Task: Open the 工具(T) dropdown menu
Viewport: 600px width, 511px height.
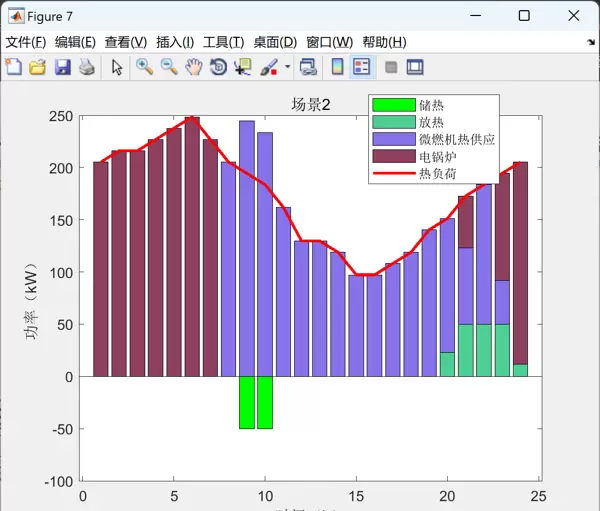Action: click(x=223, y=42)
